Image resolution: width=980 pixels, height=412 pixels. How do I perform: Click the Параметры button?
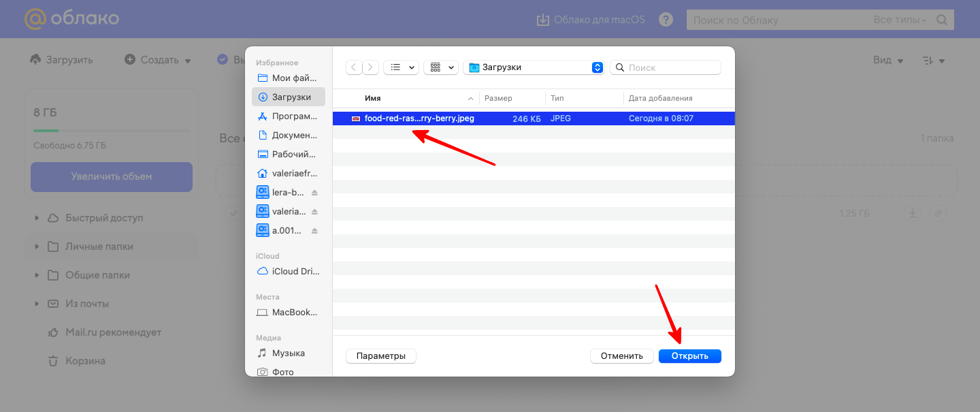tap(381, 355)
